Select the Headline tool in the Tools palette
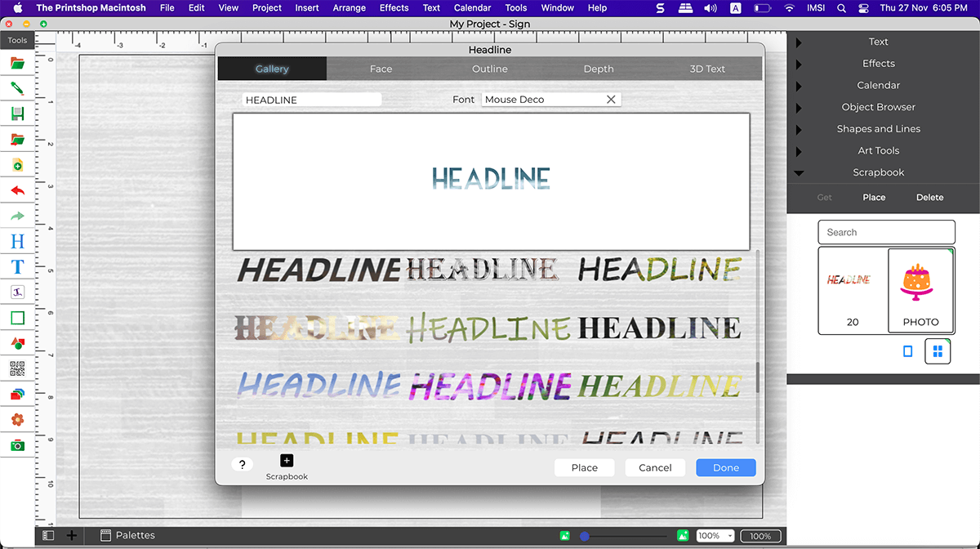The width and height of the screenshot is (980, 549). (17, 241)
